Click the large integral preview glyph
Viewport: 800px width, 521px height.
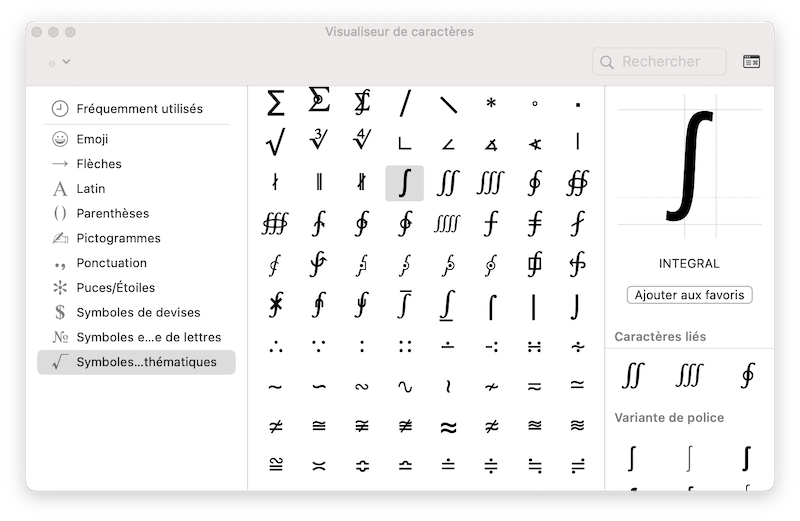pyautogui.click(x=689, y=166)
